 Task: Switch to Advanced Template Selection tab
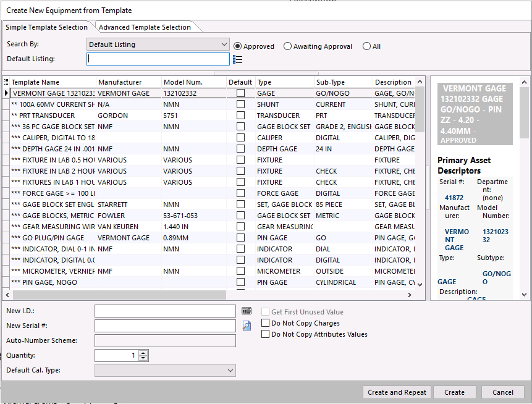click(145, 27)
